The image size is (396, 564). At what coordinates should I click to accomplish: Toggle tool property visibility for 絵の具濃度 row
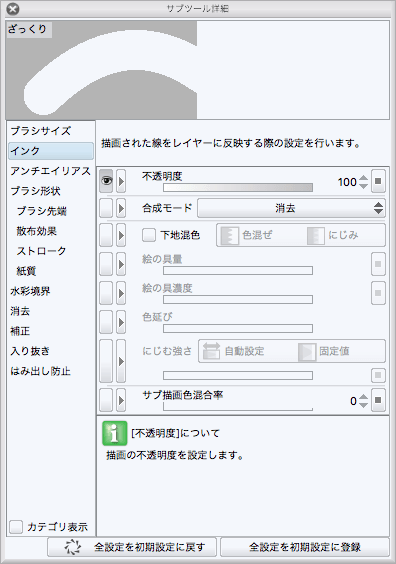[106, 293]
